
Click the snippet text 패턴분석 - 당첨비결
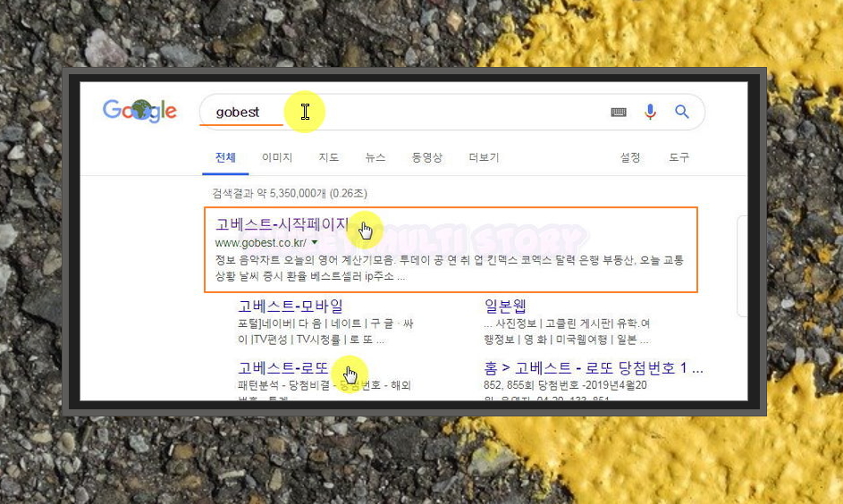pyautogui.click(x=325, y=385)
